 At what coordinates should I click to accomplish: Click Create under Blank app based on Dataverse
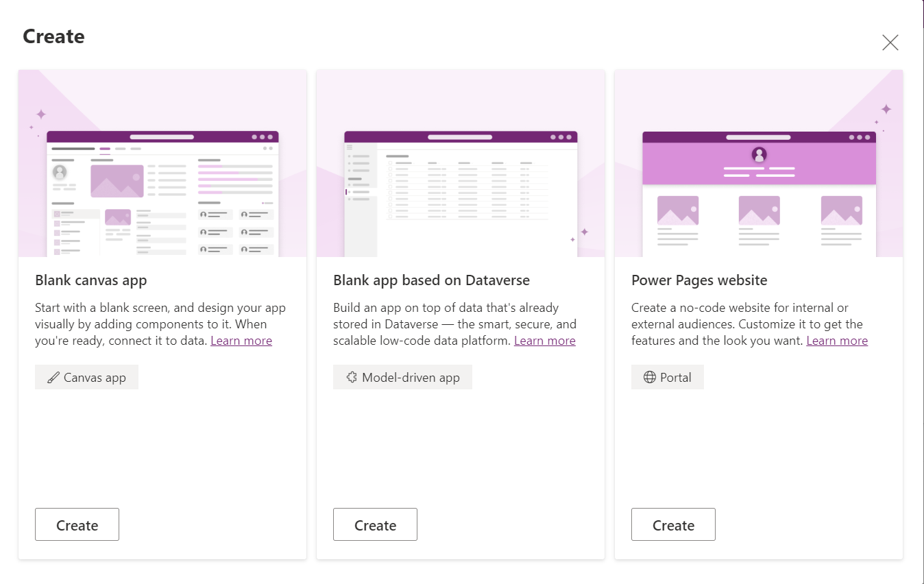pos(375,524)
